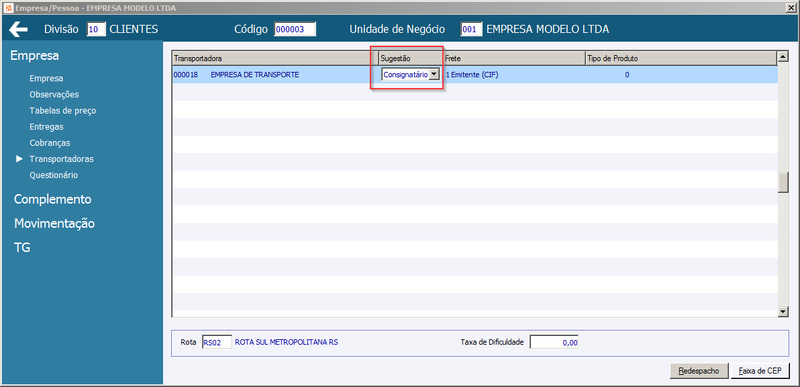Click ROTA SUL METROPOLITANA RS text

tap(286, 342)
